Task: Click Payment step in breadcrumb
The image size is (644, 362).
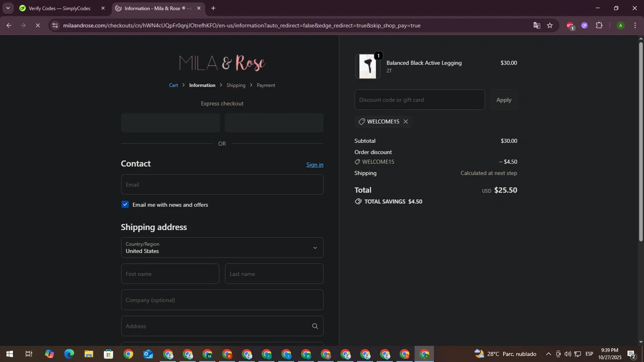Action: (266, 85)
